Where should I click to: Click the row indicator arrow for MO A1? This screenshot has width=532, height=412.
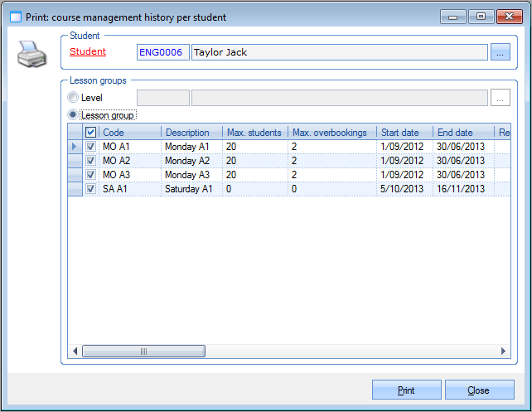tap(75, 147)
